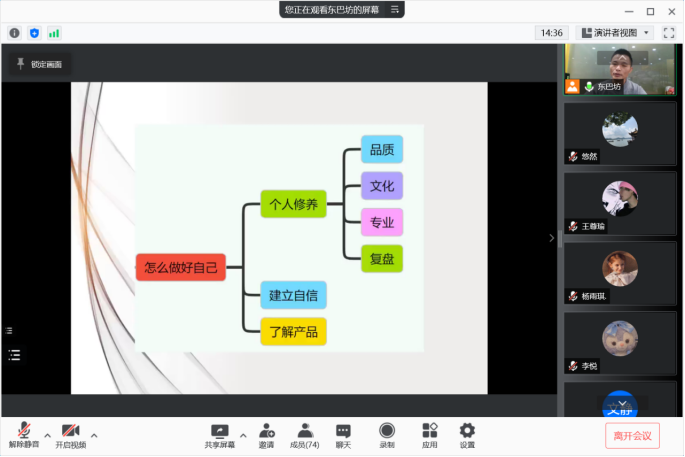
Task: Unmute the microphone with 解除静音
Action: (23, 434)
